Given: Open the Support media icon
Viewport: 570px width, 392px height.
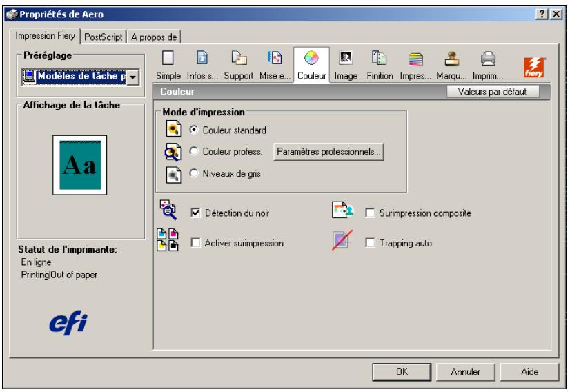Looking at the screenshot, I should (x=239, y=58).
